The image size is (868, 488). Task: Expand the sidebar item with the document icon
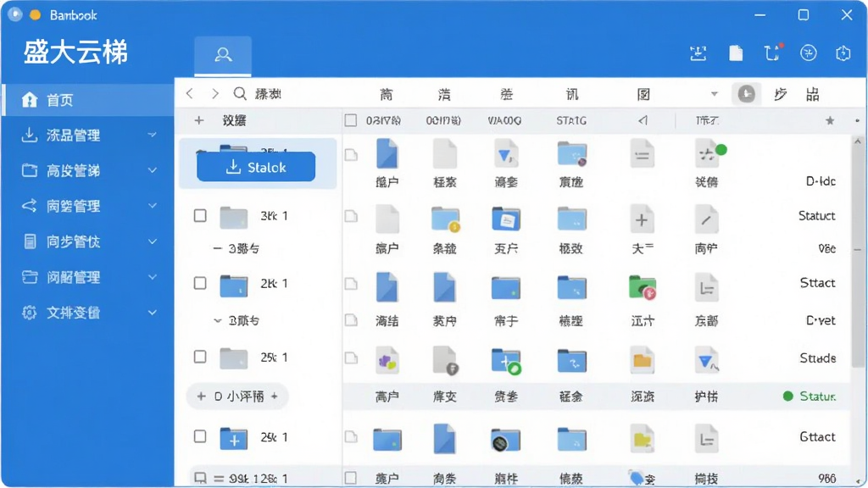point(153,241)
